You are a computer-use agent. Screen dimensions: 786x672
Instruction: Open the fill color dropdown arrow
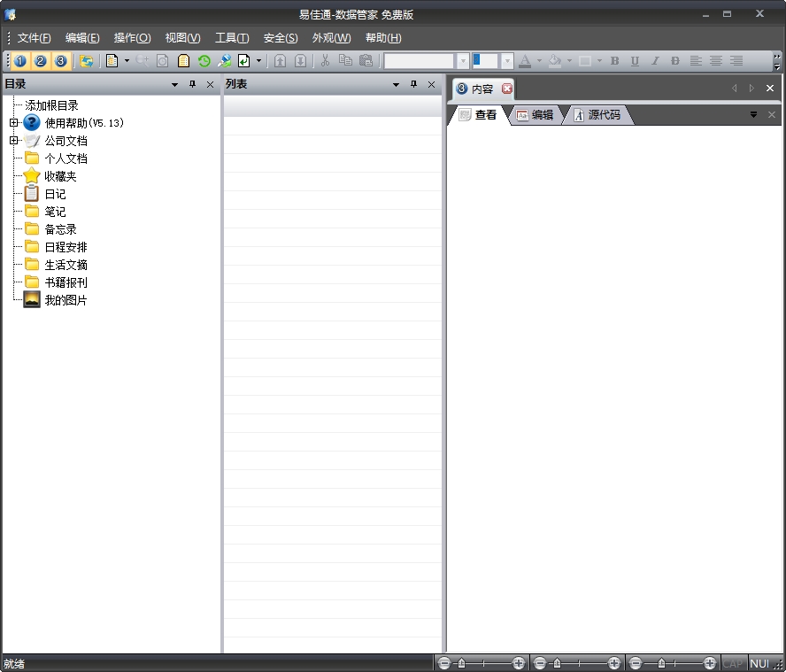coord(569,61)
